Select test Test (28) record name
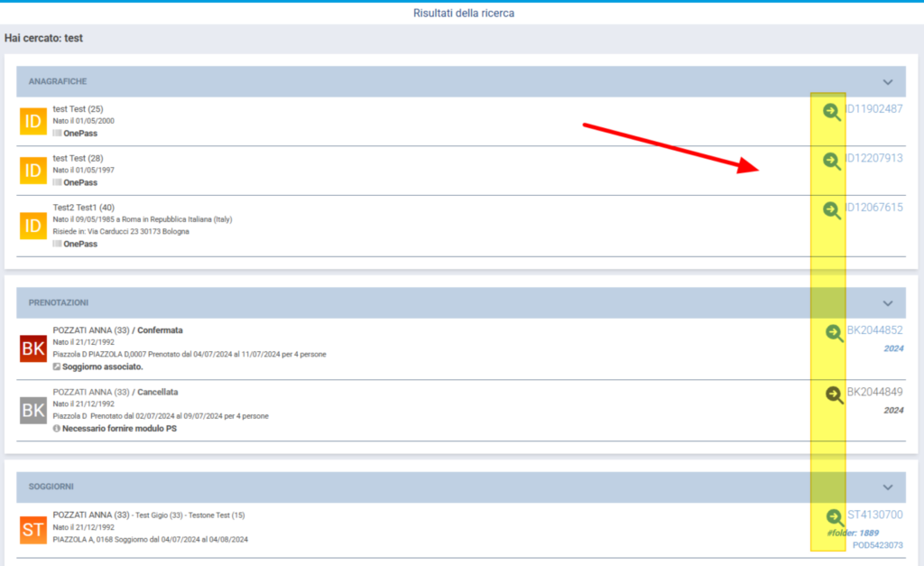This screenshot has height=566, width=924. 78,158
